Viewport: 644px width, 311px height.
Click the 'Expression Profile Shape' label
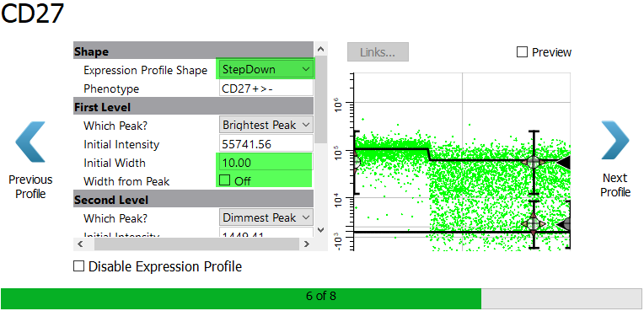(x=145, y=70)
